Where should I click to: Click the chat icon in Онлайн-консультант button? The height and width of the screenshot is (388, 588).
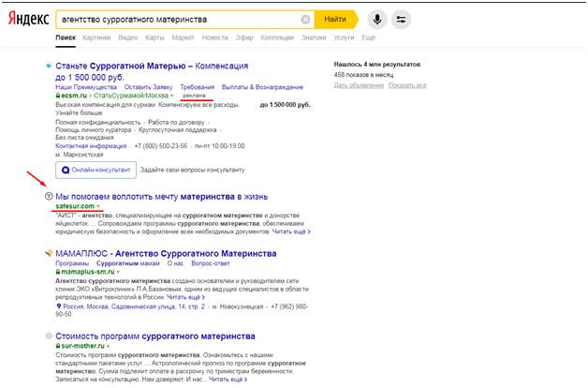tap(66, 170)
